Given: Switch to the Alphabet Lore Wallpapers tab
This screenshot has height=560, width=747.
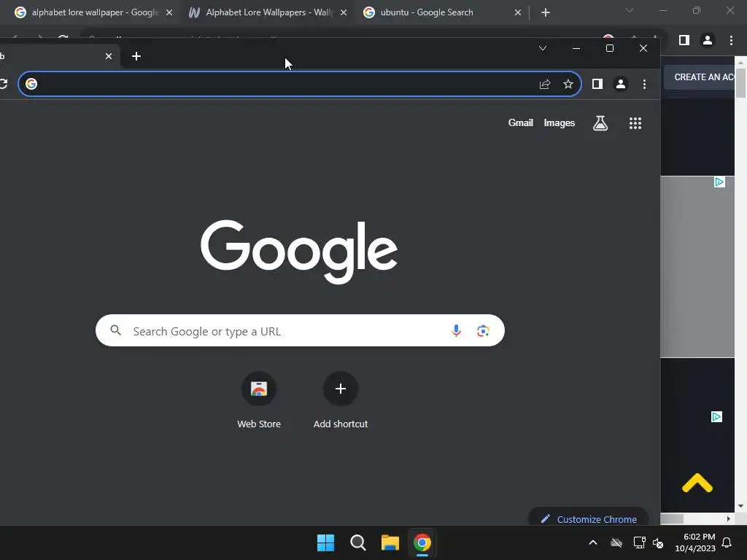Looking at the screenshot, I should tap(268, 12).
